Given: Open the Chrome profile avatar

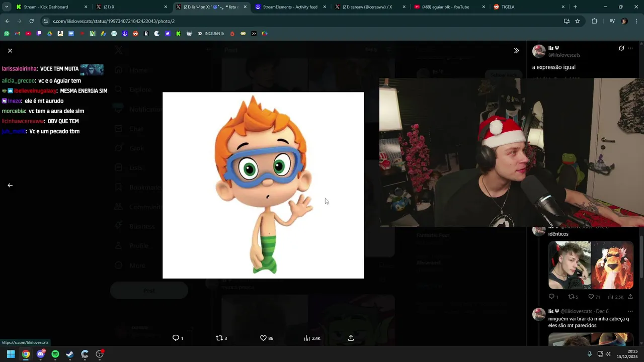Looking at the screenshot, I should tap(624, 21).
